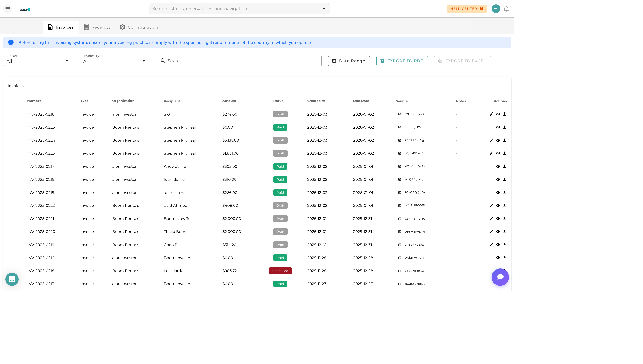This screenshot has height=364, width=643.
Task: Open the Configuration tab
Action: pyautogui.click(x=139, y=27)
